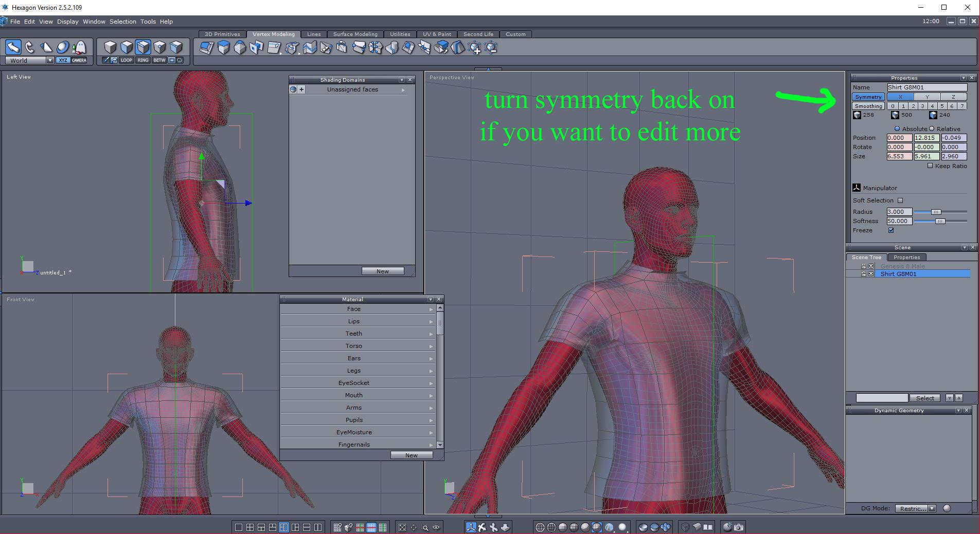The height and width of the screenshot is (534, 980).
Task: Click the LOOP selection button
Action: (126, 60)
